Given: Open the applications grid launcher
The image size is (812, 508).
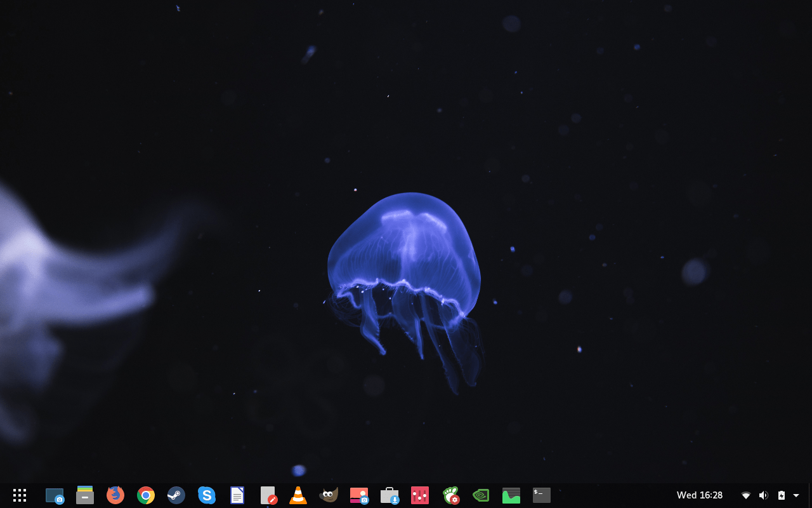Looking at the screenshot, I should (x=20, y=495).
